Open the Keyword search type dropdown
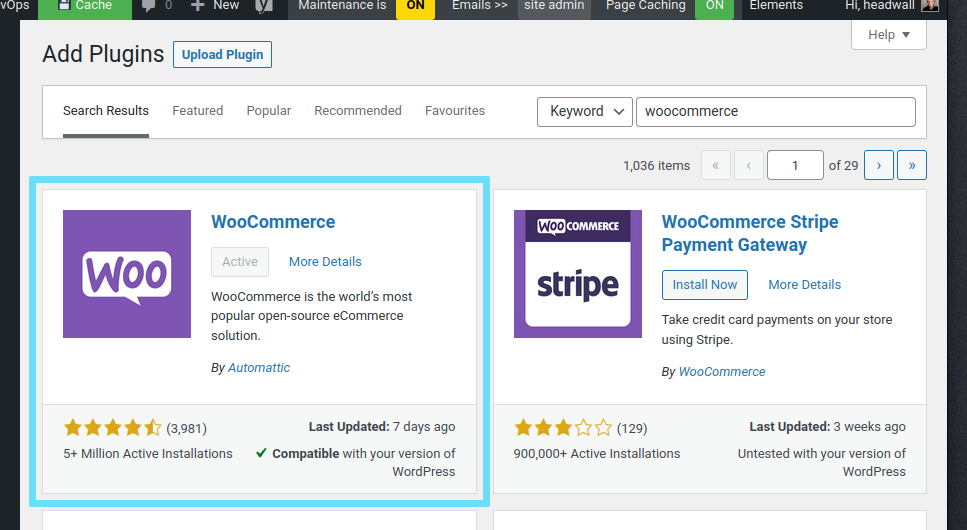 click(x=585, y=112)
